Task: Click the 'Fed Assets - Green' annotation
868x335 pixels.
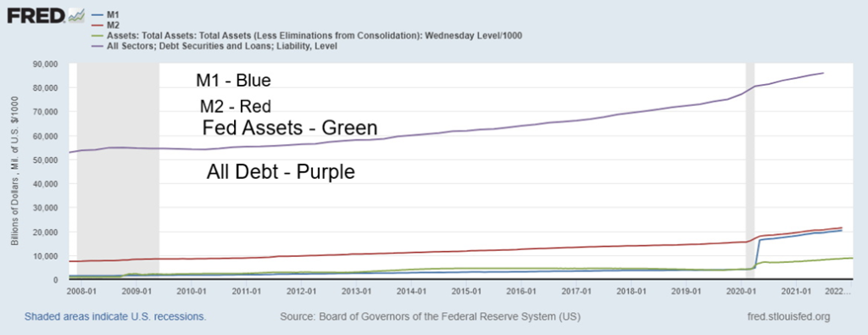Action: [x=290, y=128]
